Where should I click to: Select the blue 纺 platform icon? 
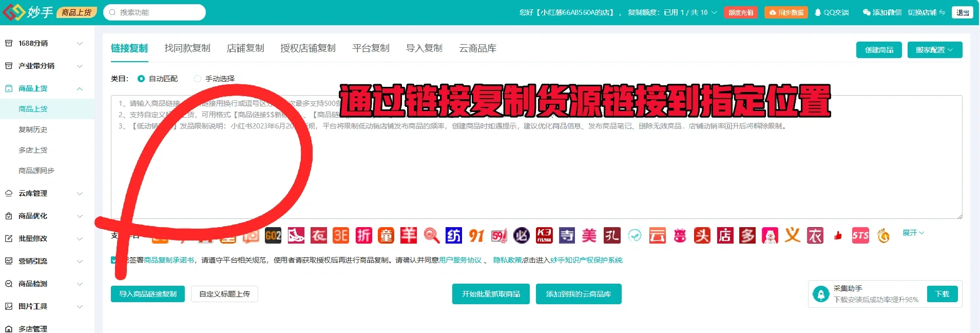(454, 236)
